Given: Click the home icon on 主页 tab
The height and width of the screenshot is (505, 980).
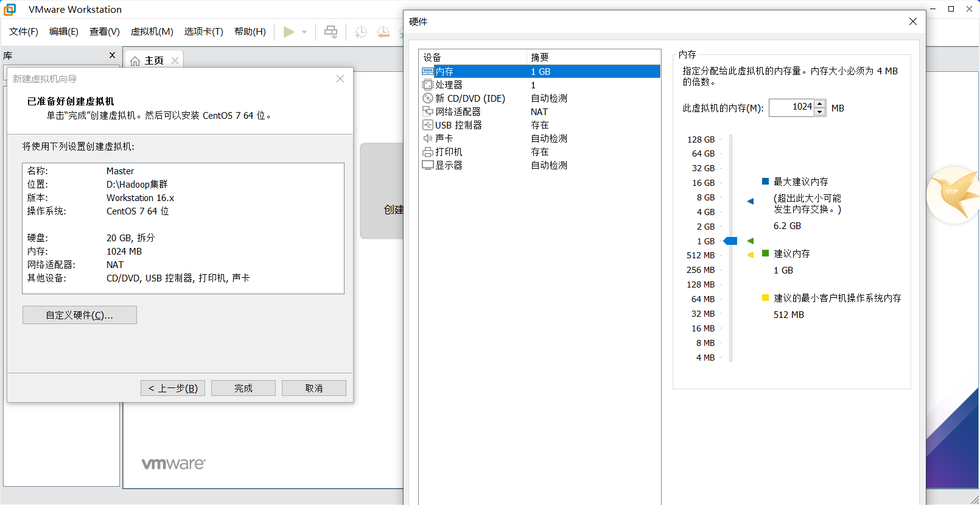Looking at the screenshot, I should click(135, 61).
